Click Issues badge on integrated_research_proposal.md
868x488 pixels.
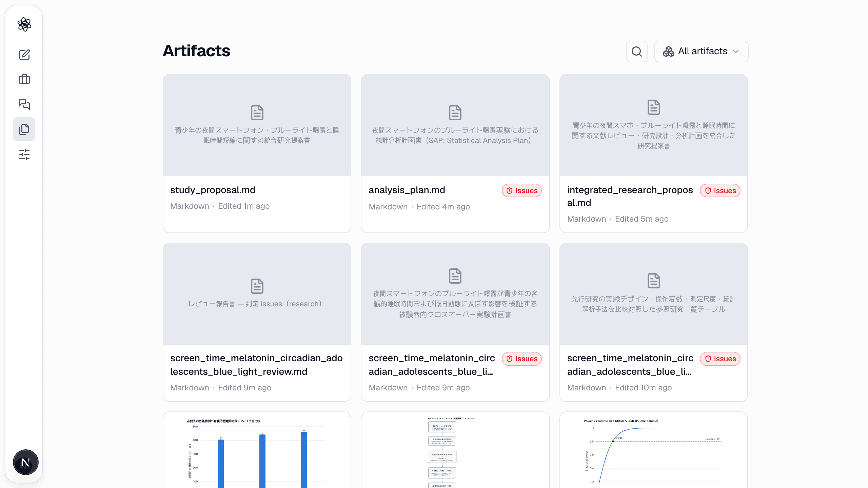click(720, 190)
